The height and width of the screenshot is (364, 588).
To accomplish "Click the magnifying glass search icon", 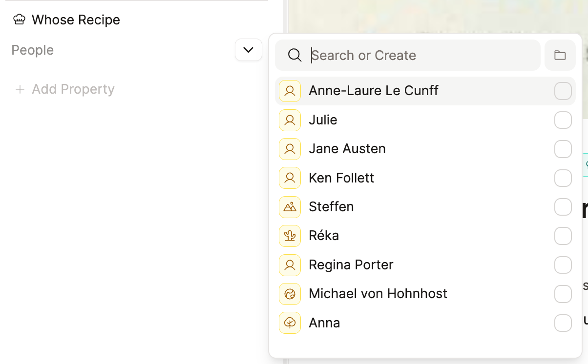I will [294, 55].
